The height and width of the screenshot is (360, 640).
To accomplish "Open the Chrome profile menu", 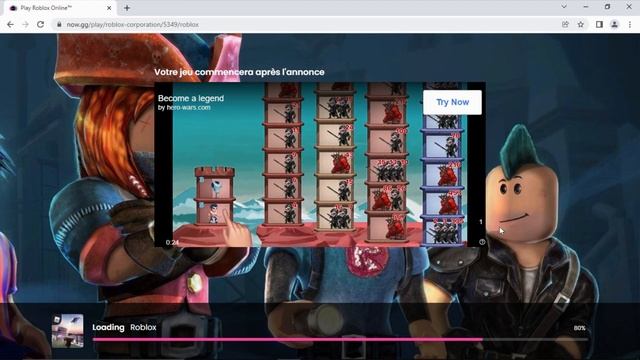I will (x=614, y=24).
